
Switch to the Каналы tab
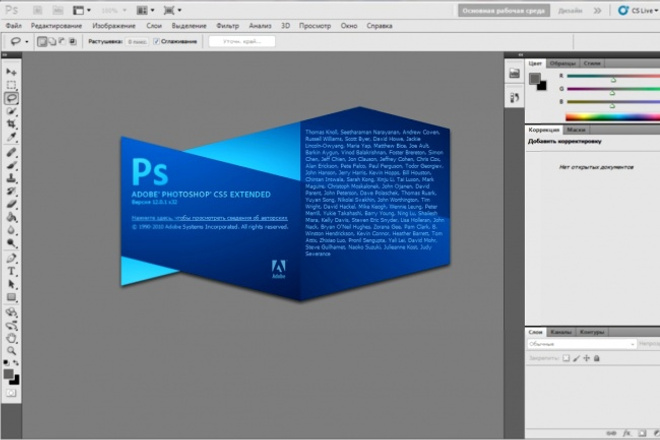point(561,332)
